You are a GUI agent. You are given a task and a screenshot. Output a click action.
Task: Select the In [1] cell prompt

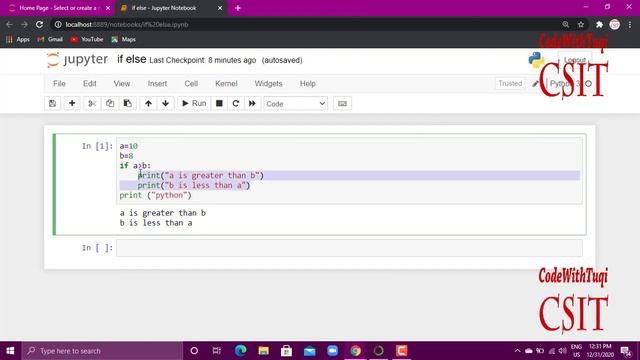(97, 146)
